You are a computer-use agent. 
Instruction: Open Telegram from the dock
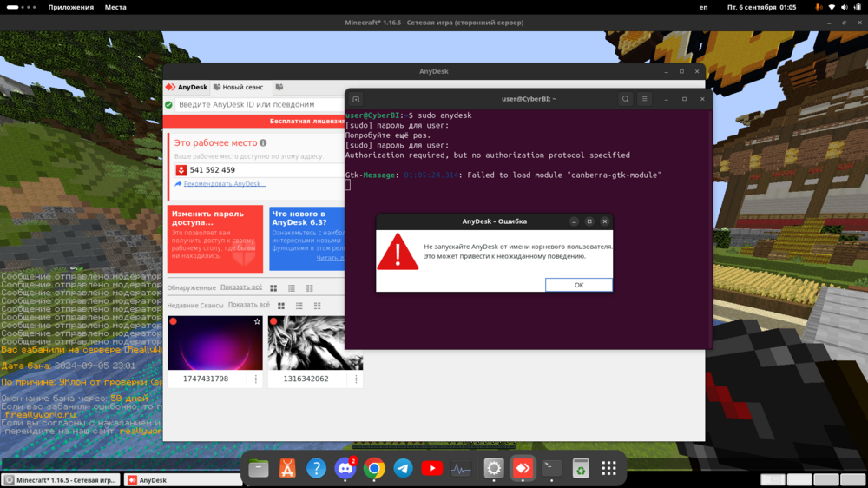403,469
